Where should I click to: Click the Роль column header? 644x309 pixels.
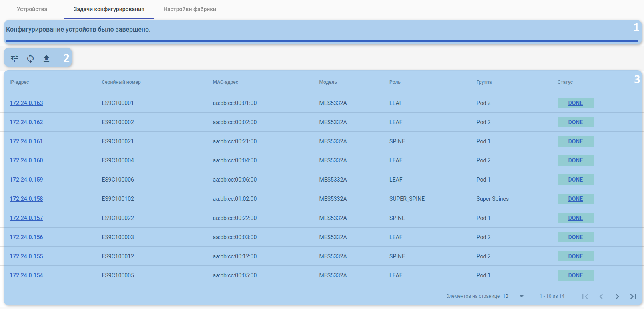(395, 82)
